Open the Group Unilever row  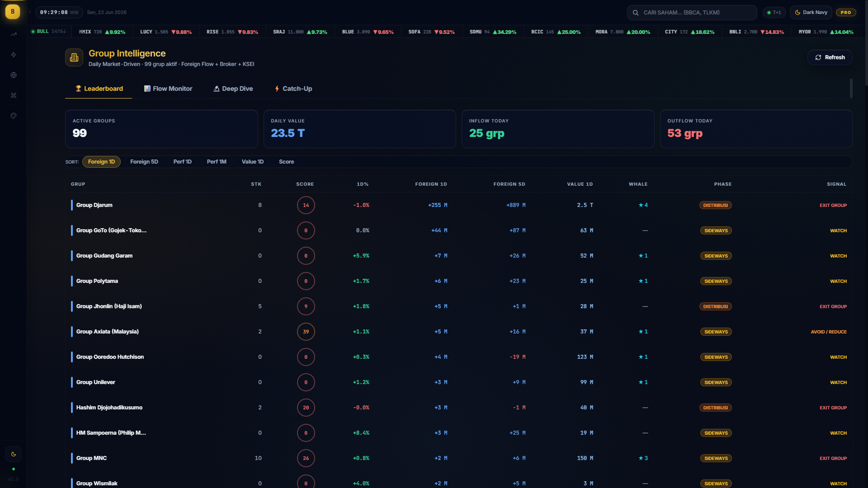458,382
